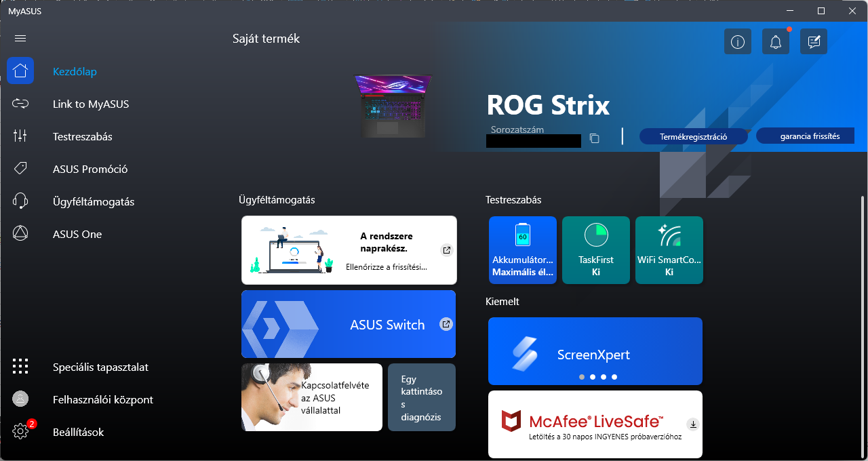
Task: Open the 'A rendszere naprakész' update card
Action: [349, 250]
